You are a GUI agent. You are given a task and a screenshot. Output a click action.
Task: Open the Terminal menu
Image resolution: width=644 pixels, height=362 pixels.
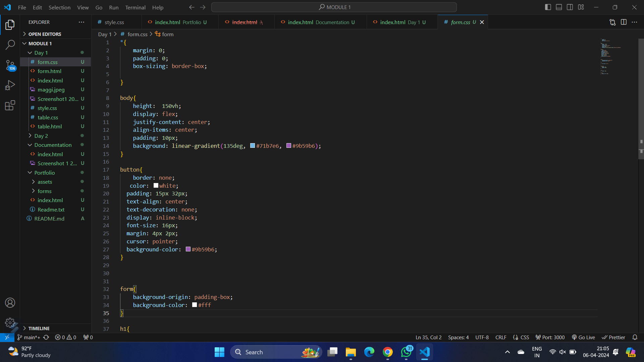tap(135, 7)
